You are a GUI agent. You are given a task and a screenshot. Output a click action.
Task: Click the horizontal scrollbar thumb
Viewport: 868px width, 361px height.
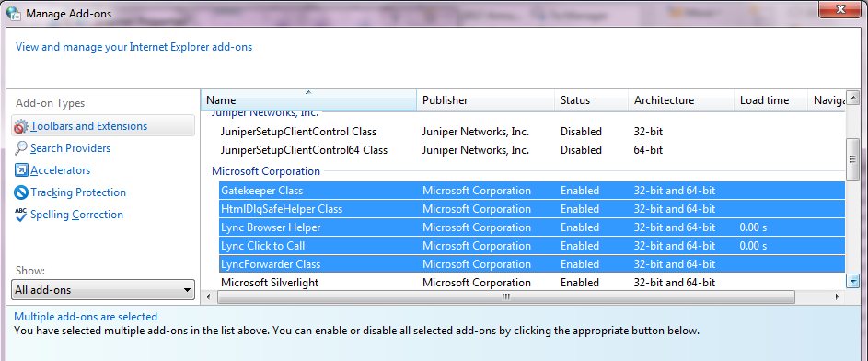click(x=506, y=297)
